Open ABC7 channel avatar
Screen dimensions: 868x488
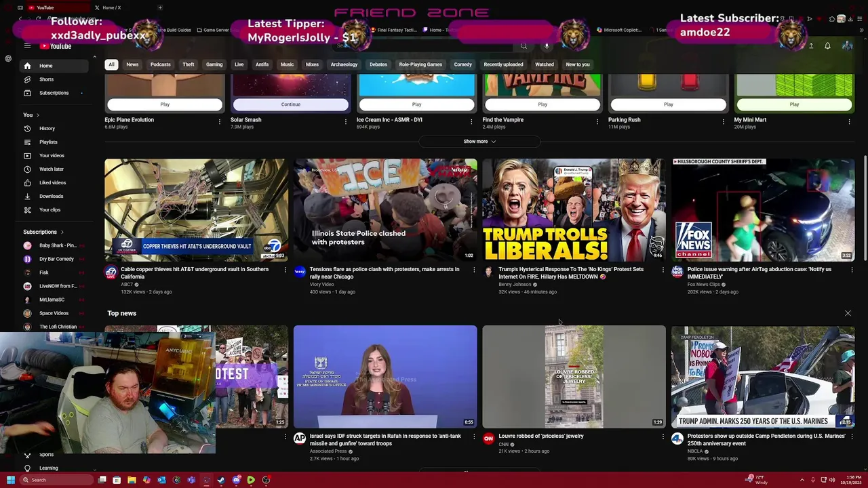pos(111,272)
